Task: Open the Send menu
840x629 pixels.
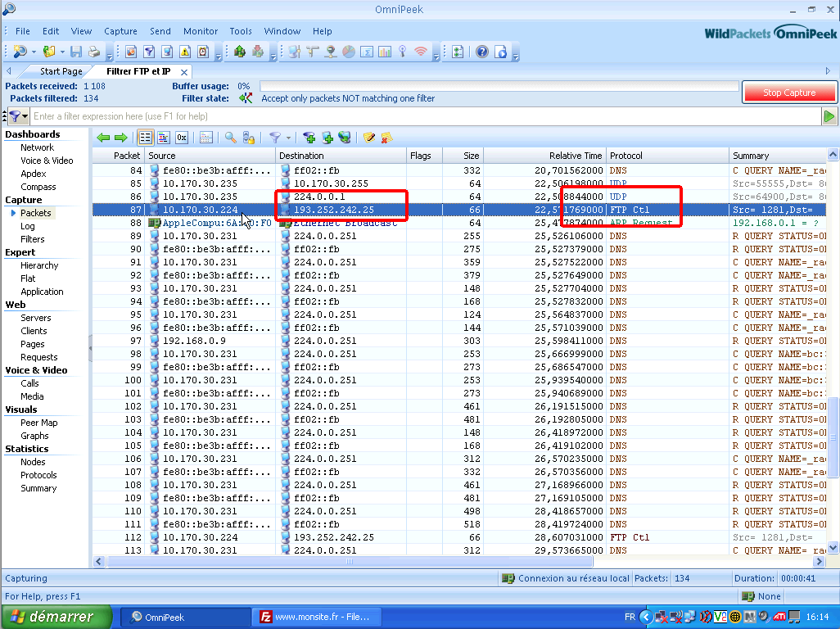Action: click(x=160, y=31)
